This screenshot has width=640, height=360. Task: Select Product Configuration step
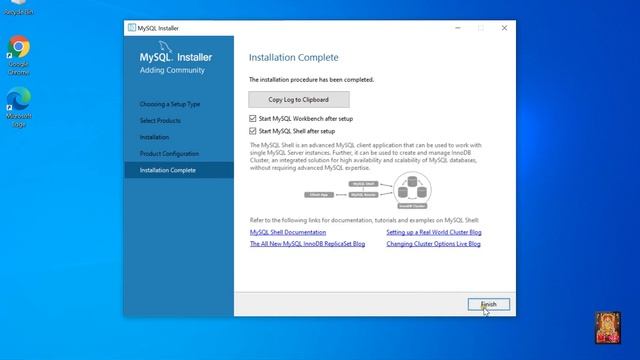tap(169, 153)
